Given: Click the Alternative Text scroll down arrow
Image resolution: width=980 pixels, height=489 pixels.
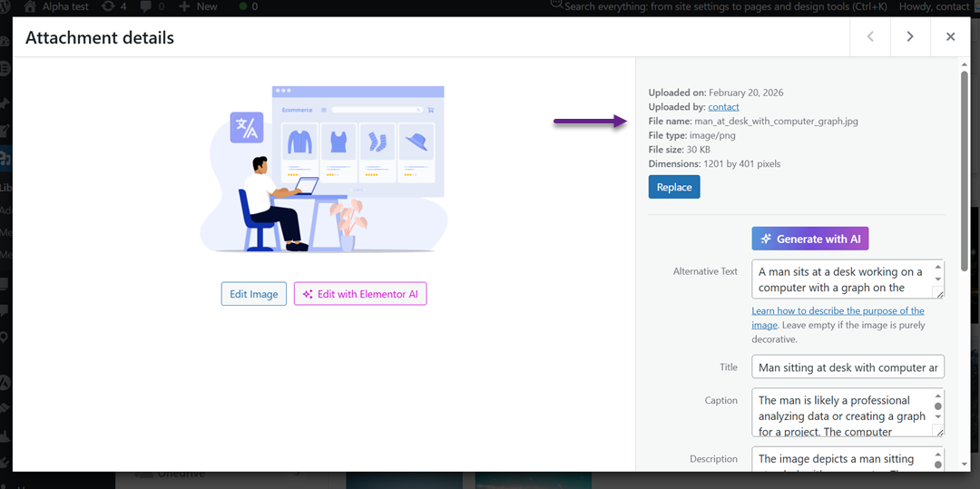Looking at the screenshot, I should (937, 279).
